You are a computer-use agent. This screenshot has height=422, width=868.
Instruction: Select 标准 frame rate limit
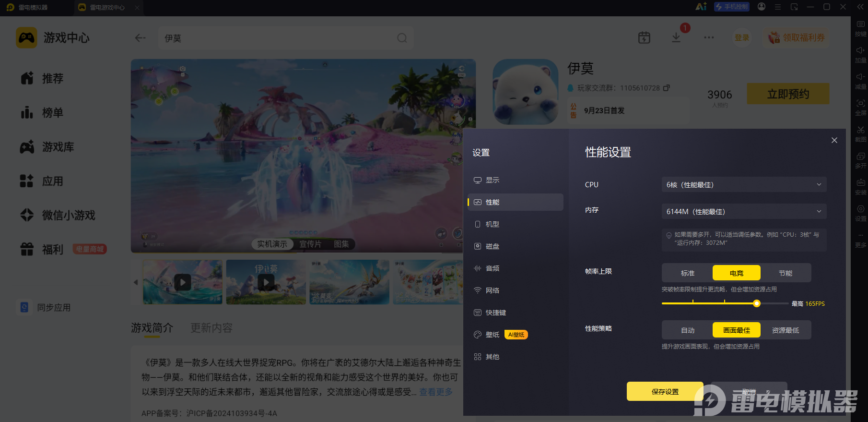tap(688, 273)
